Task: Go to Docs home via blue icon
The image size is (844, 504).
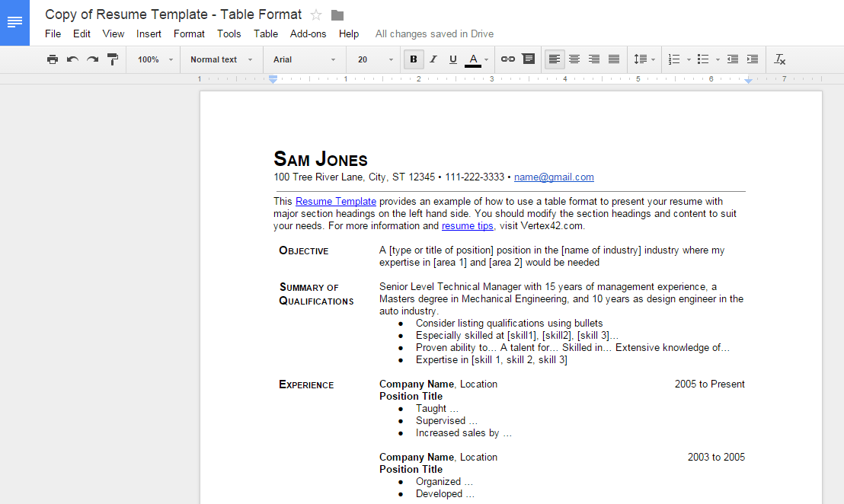Action: (14, 23)
